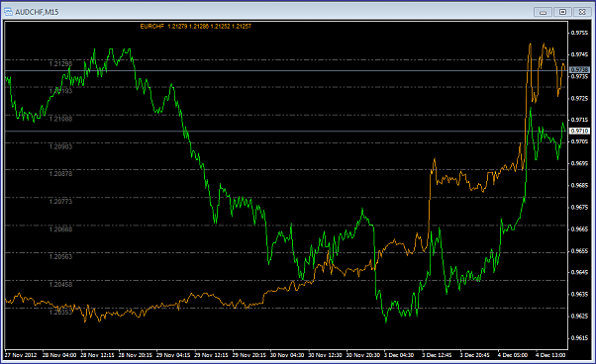
Task: Click the 0.9655 price scale label
Action: pyautogui.click(x=579, y=251)
